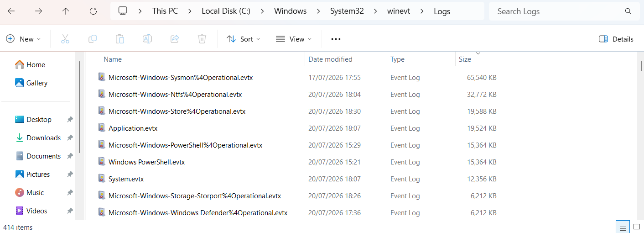Click the Share icon in toolbar
Viewport: 644px width, 233px height.
[175, 39]
